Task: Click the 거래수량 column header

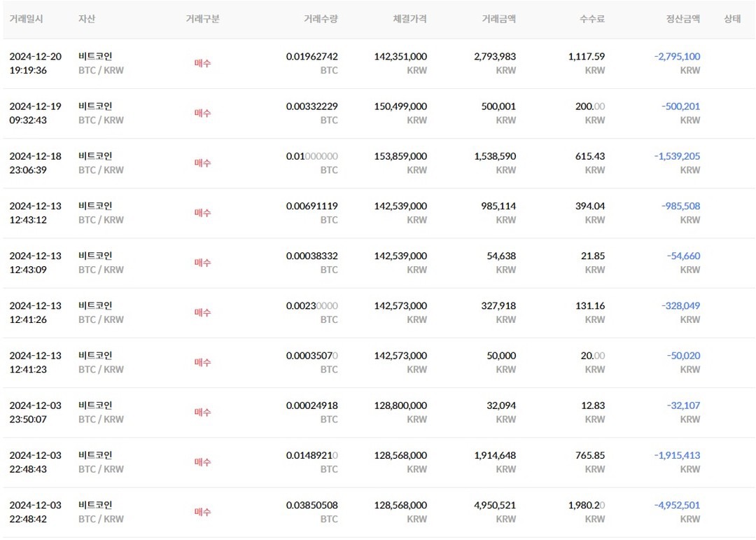Action: click(321, 19)
